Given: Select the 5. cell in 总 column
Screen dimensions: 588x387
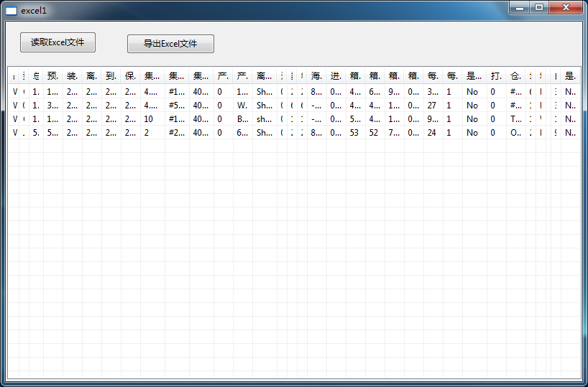Looking at the screenshot, I should point(37,133).
